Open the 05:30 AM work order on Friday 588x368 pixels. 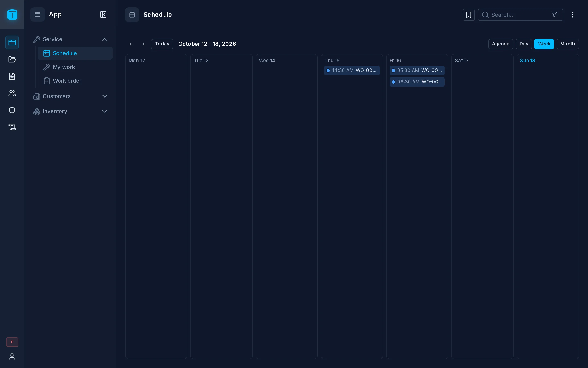(x=417, y=70)
